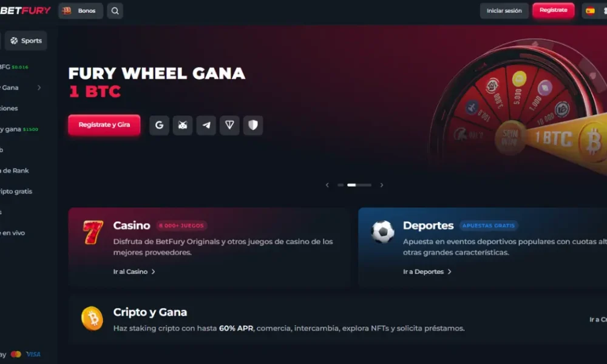The width and height of the screenshot is (607, 364).
Task: Open the search magnifier icon
Action: 115,11
